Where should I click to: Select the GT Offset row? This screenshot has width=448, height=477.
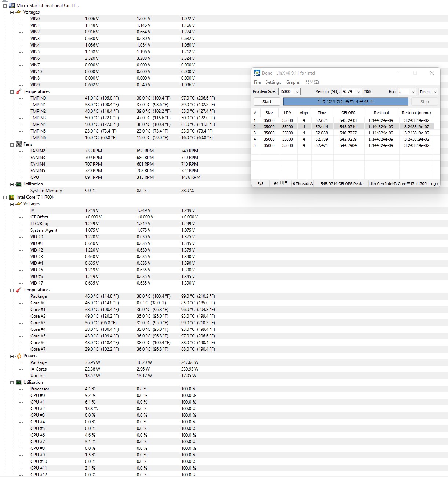click(x=238, y=217)
